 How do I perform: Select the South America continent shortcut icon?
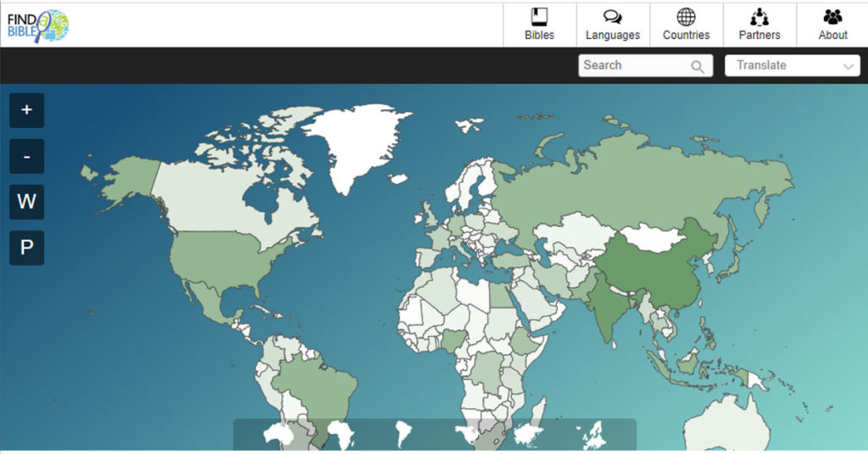(403, 435)
